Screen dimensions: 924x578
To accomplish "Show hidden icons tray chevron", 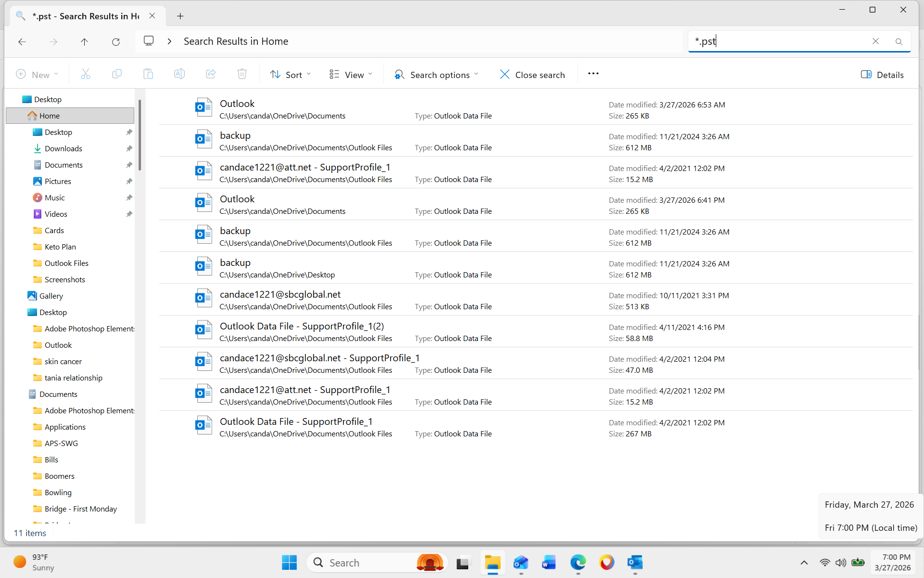I will click(x=804, y=563).
